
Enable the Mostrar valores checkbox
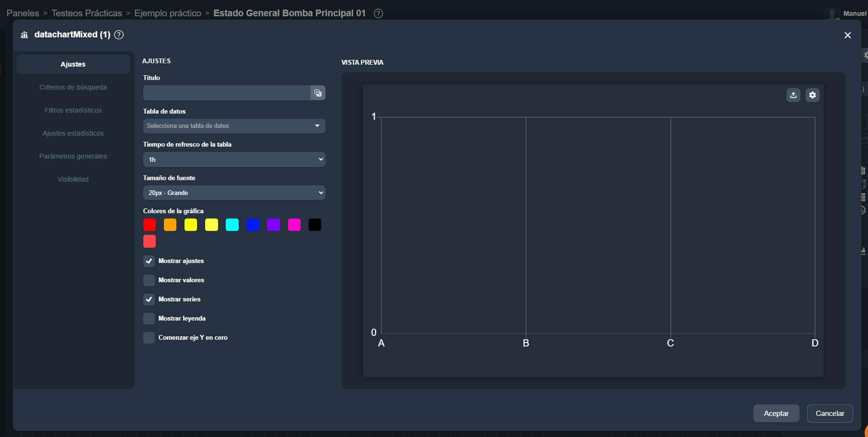tap(149, 280)
